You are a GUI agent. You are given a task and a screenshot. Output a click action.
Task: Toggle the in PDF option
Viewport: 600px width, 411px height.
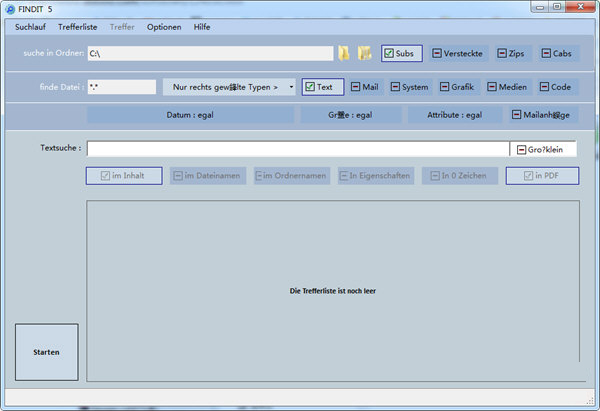542,176
